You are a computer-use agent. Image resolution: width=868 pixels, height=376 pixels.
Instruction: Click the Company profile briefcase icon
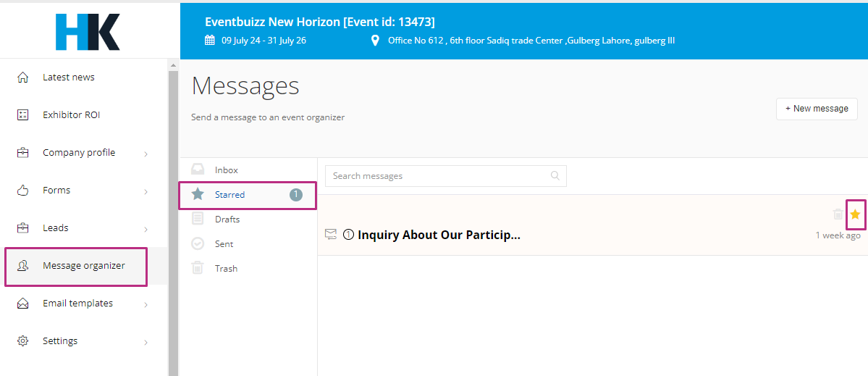pos(22,153)
